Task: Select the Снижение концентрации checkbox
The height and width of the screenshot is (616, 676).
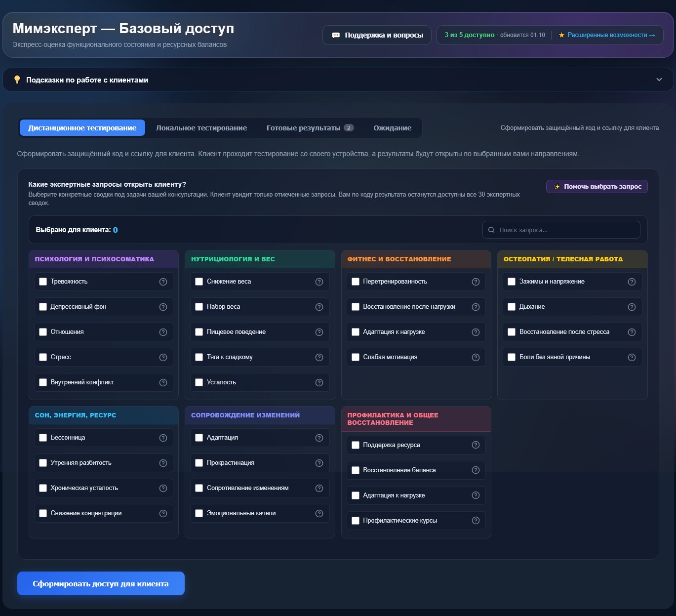Action: click(x=43, y=513)
